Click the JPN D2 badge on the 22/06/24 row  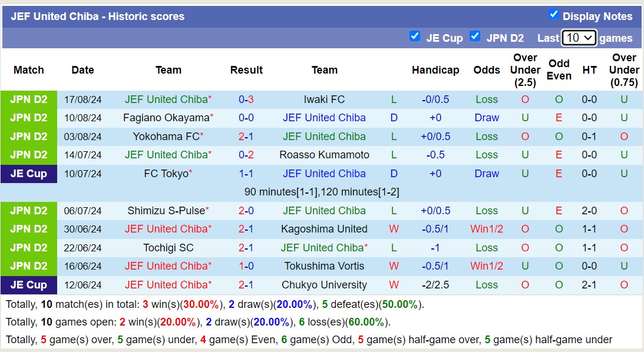(x=28, y=248)
